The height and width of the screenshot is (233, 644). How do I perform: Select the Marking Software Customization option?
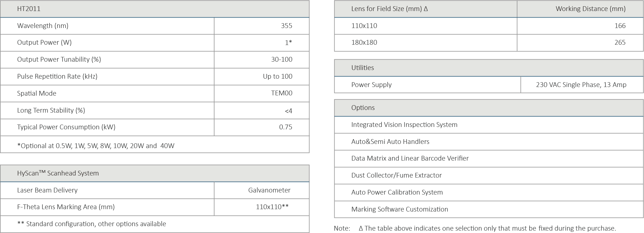point(399,209)
